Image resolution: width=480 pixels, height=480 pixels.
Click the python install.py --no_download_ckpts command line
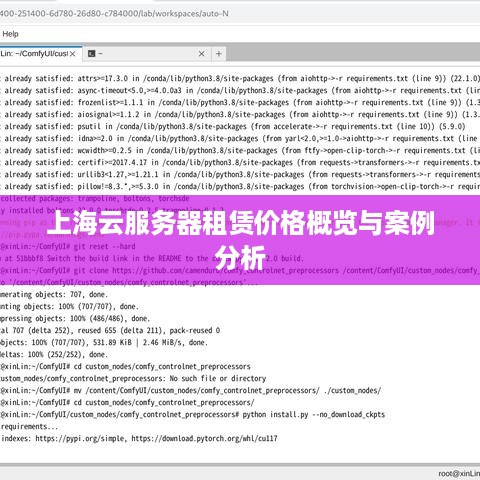coord(192,415)
